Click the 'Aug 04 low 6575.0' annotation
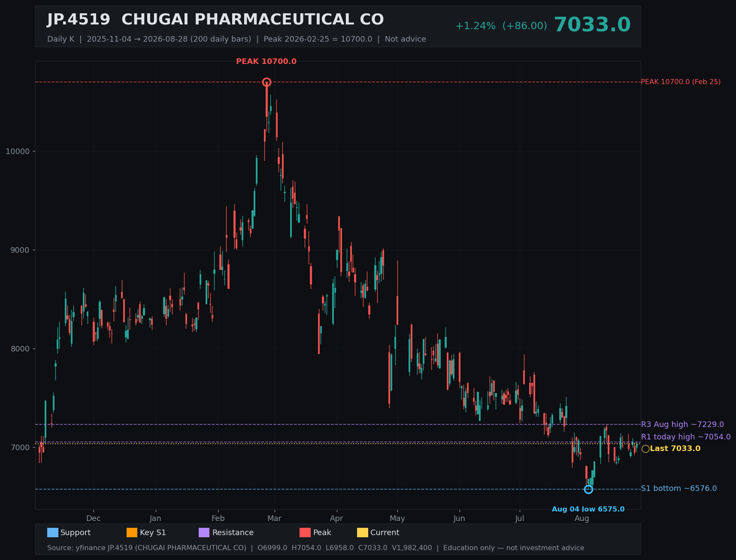The height and width of the screenshot is (560, 736). pos(588,509)
